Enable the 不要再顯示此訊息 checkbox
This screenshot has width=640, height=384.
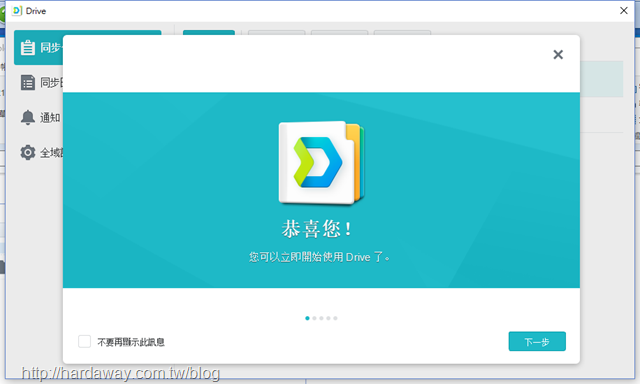[84, 341]
